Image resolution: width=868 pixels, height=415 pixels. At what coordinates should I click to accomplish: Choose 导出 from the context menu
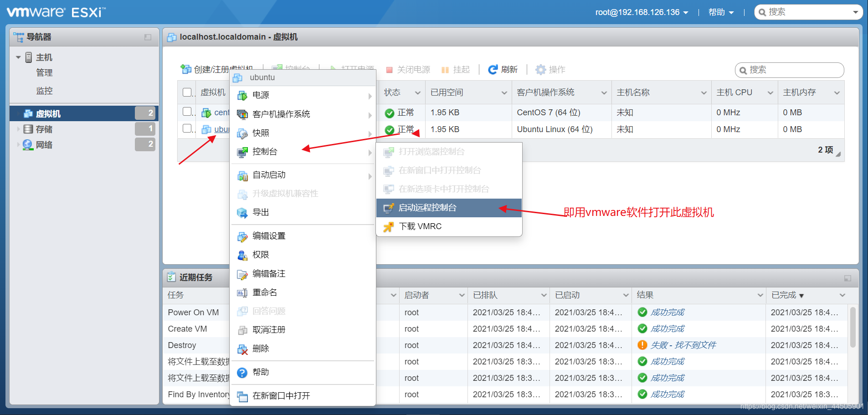coord(303,212)
